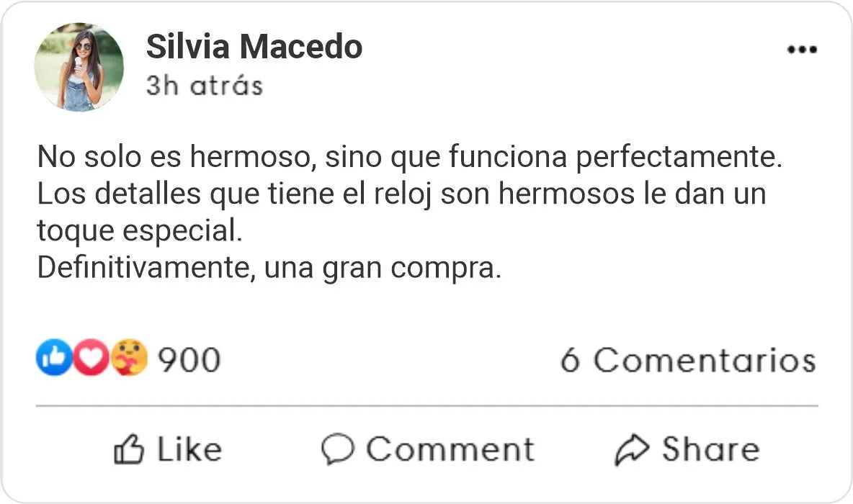This screenshot has height=504, width=853.
Task: Click the sentence "Definitivamente, una gran compra."
Action: click(x=268, y=268)
